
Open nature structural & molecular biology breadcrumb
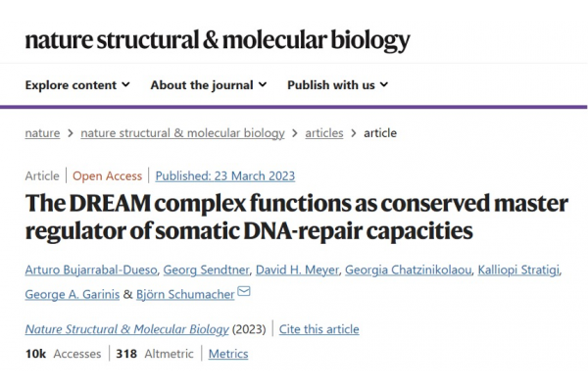(182, 133)
